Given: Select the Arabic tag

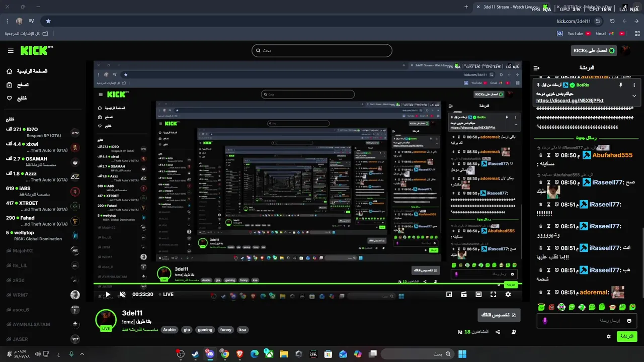Looking at the screenshot, I should click(170, 330).
